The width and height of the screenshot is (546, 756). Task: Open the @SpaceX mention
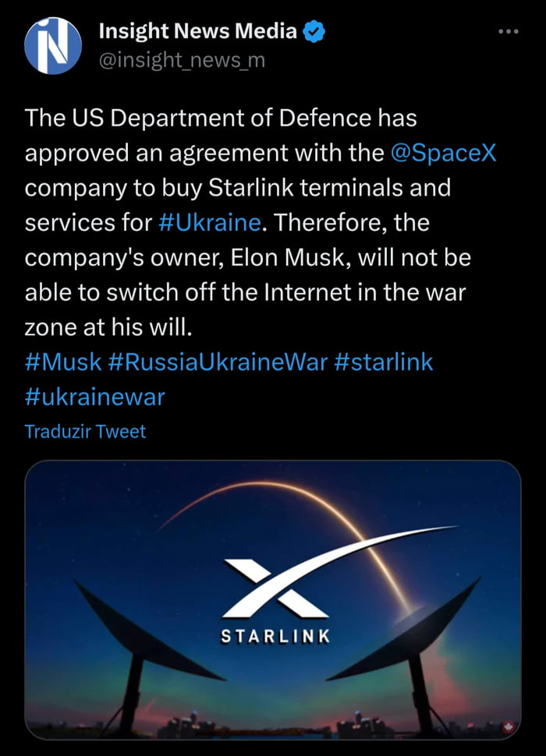[x=441, y=153]
